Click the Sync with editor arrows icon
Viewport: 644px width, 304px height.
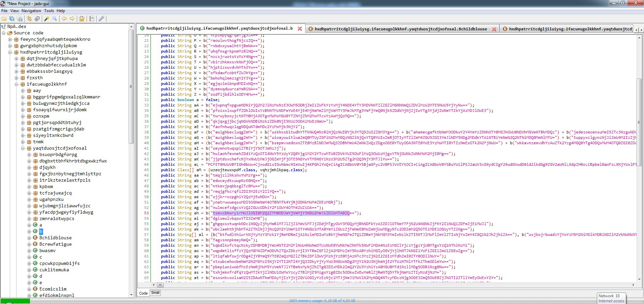click(29, 19)
